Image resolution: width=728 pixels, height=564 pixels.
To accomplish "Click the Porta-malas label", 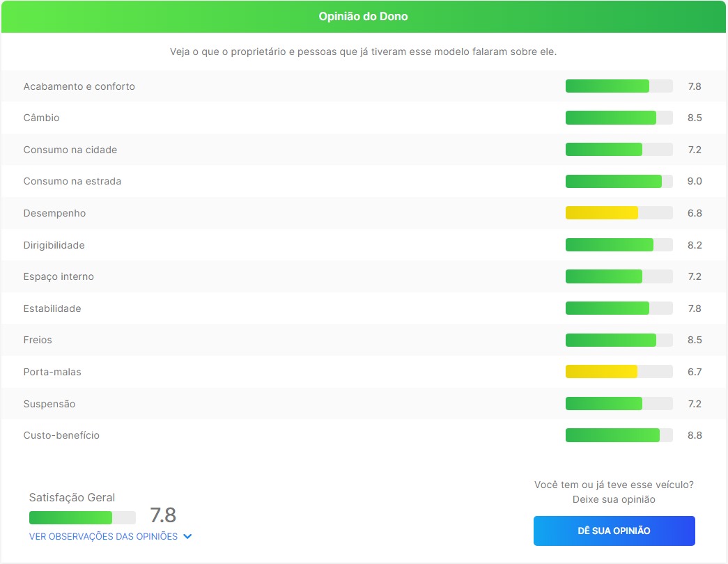I will pos(52,372).
